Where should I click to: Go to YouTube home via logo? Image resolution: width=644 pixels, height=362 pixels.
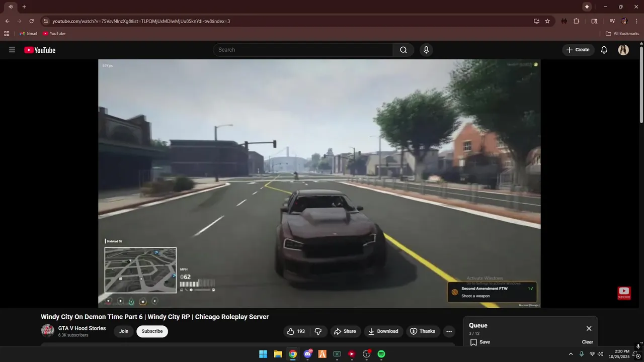point(40,50)
